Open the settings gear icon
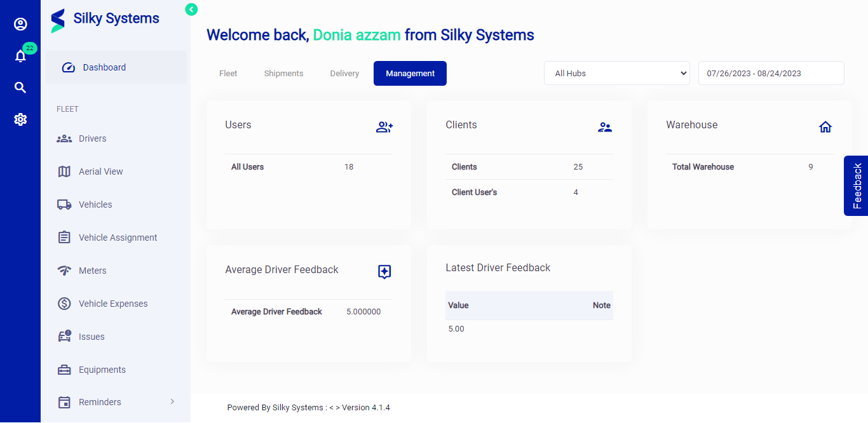Image resolution: width=868 pixels, height=423 pixels. (20, 119)
